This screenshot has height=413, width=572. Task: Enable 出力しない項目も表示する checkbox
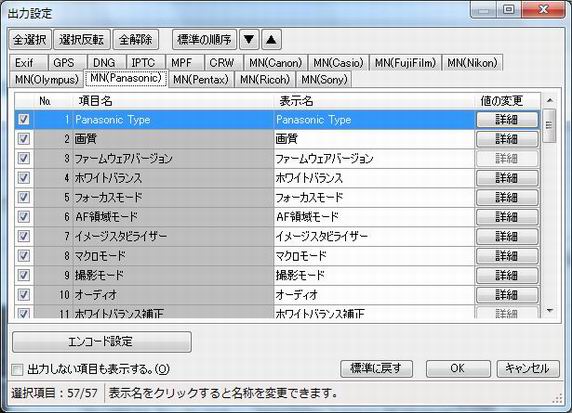[17, 370]
